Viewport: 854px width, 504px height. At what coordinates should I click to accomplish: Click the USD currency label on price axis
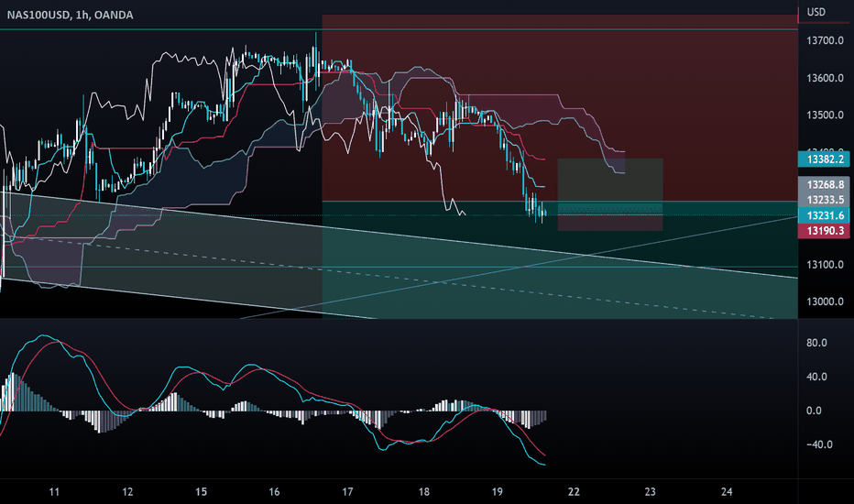point(816,12)
